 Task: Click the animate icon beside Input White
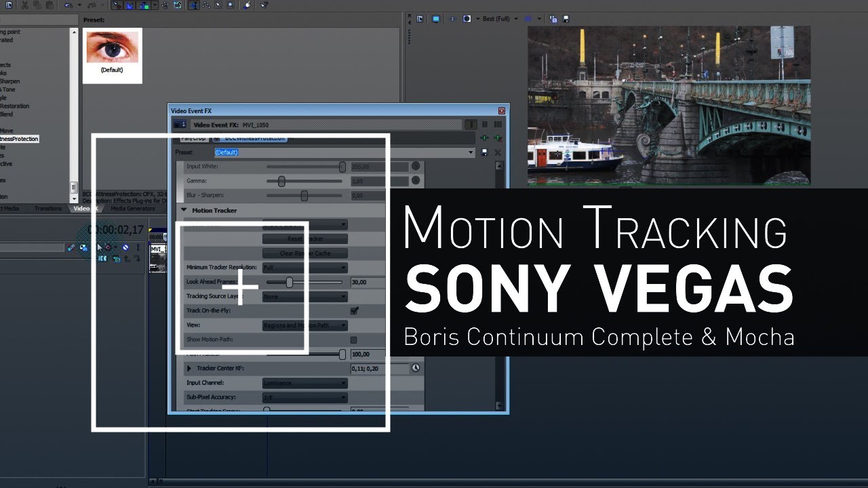tap(415, 166)
